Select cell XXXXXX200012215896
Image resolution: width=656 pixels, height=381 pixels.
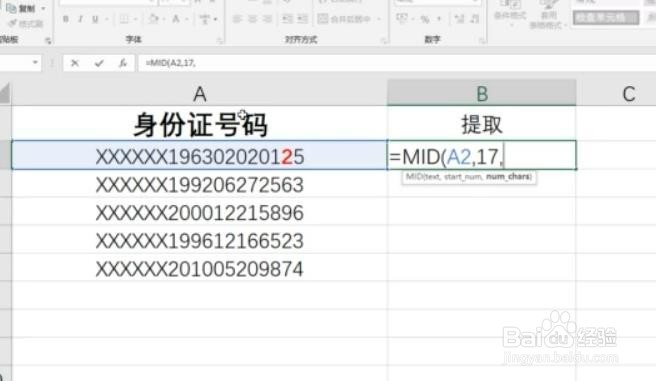(200, 212)
